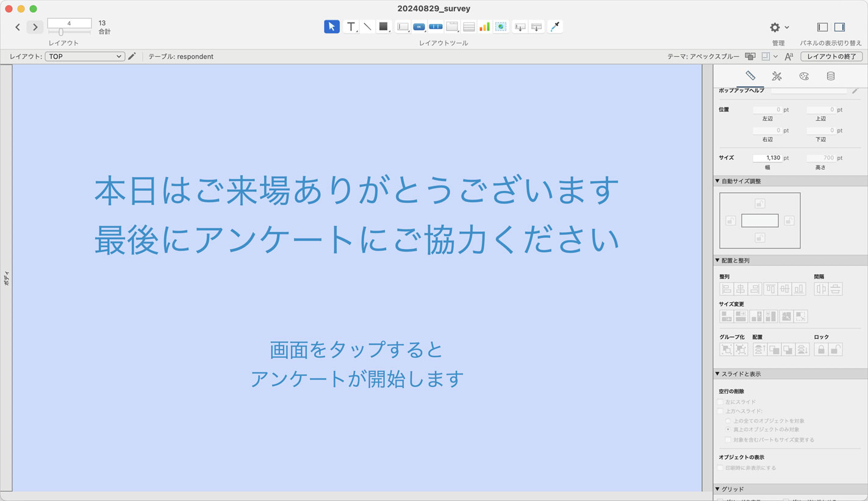This screenshot has height=501, width=868.
Task: Toggle the right anchor lock in autosizing
Action: point(789,220)
